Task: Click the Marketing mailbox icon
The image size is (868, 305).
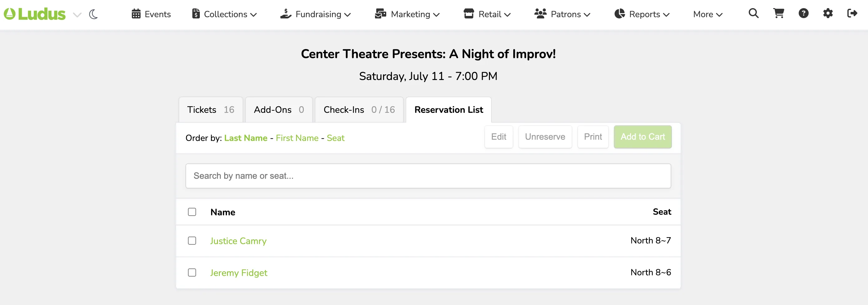Action: 380,14
